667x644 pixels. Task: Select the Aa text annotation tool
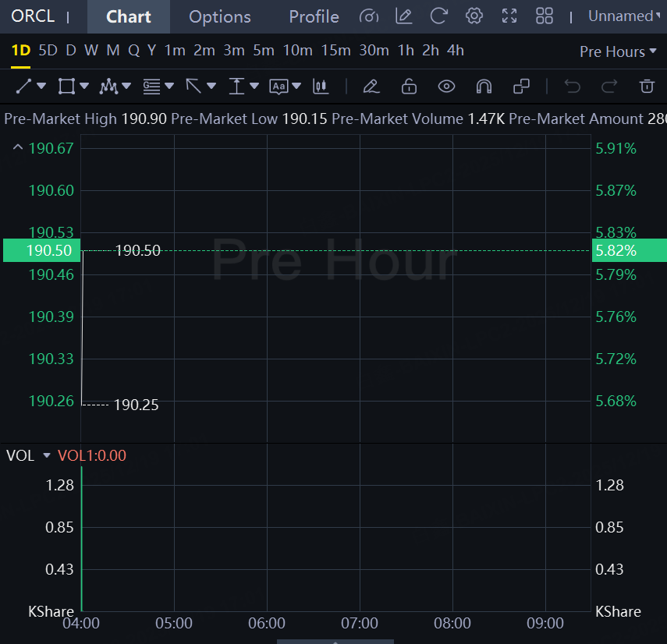click(x=279, y=87)
